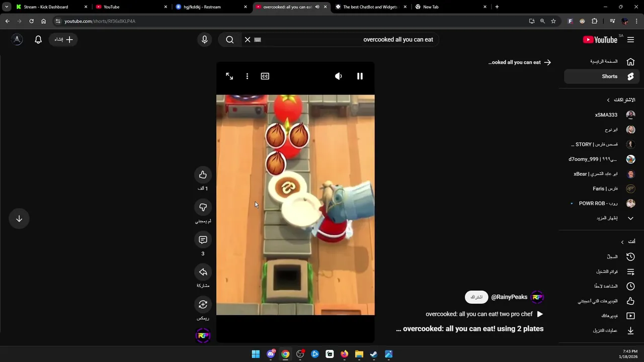This screenshot has width=644, height=362.
Task: Open Discord from the taskbar
Action: (271, 354)
